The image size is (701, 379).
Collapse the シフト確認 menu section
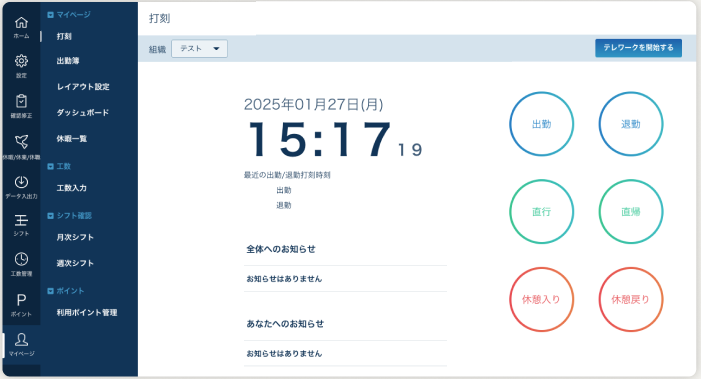51,215
